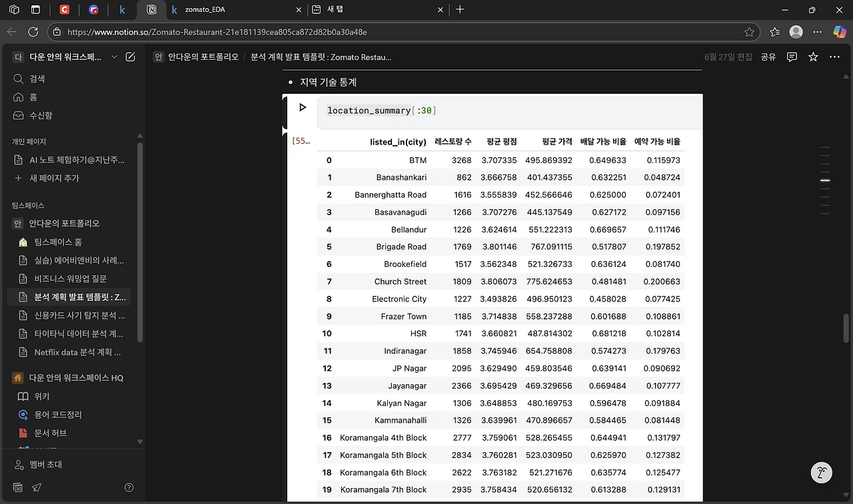Screen dimensions: 853x504
Task: Open Edge settings and more menu
Action: tap(818, 32)
